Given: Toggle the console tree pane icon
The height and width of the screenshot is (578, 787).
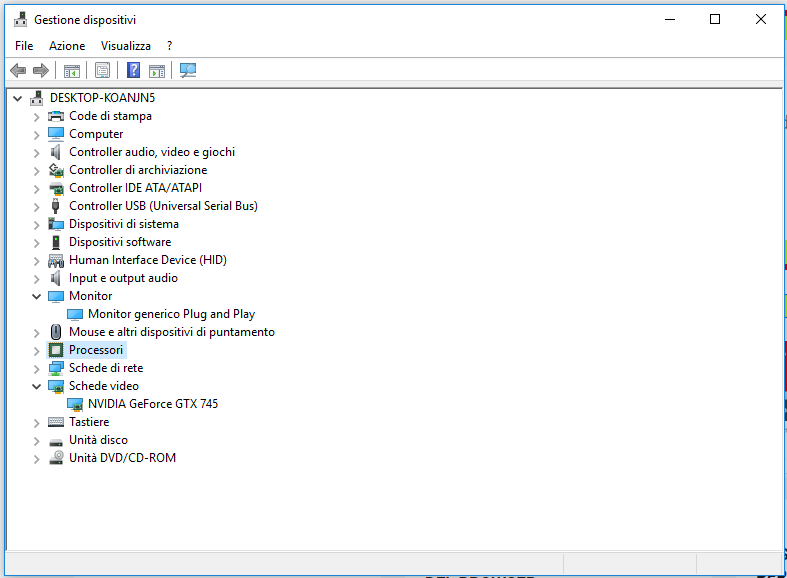Looking at the screenshot, I should [72, 70].
